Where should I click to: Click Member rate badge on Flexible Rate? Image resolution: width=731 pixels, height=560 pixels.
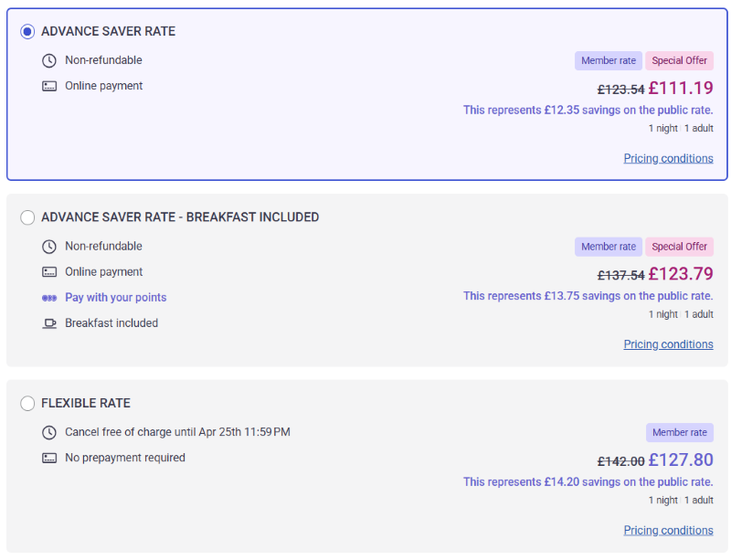pyautogui.click(x=679, y=432)
